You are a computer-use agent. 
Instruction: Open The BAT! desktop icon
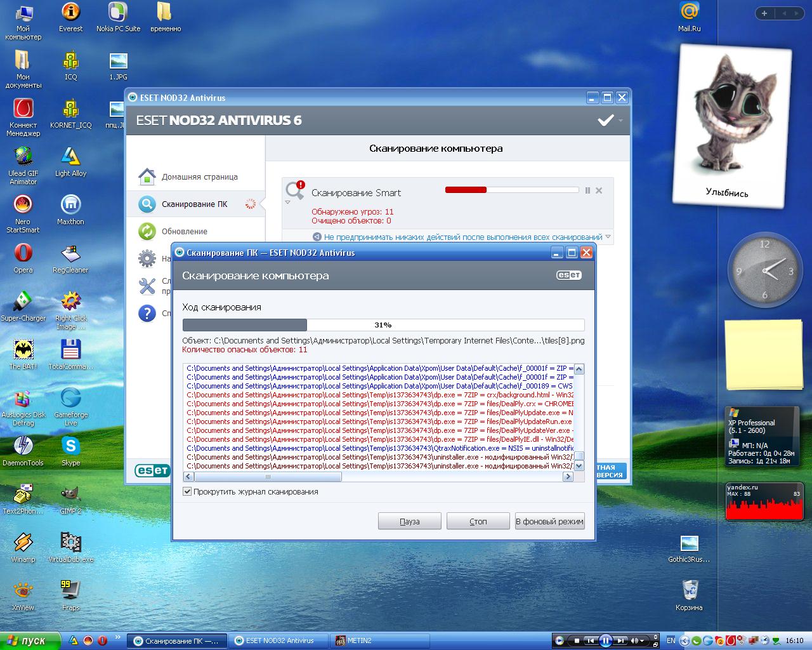[23, 355]
